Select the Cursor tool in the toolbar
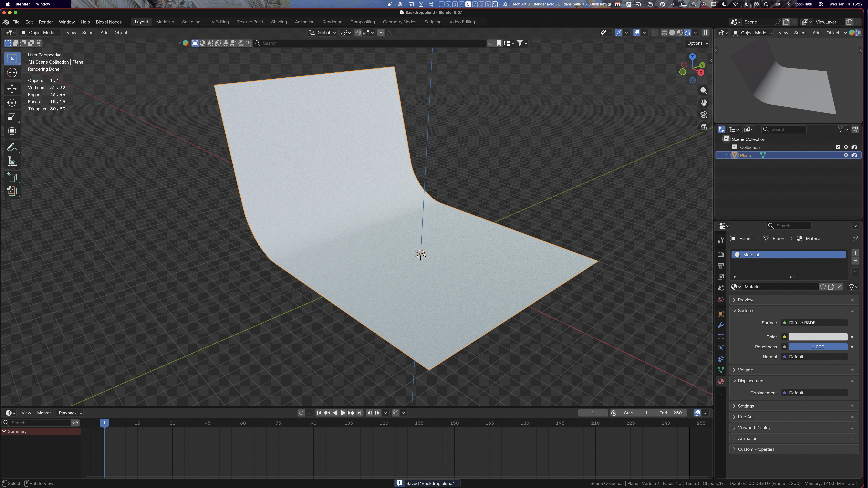868x488 pixels. (12, 73)
